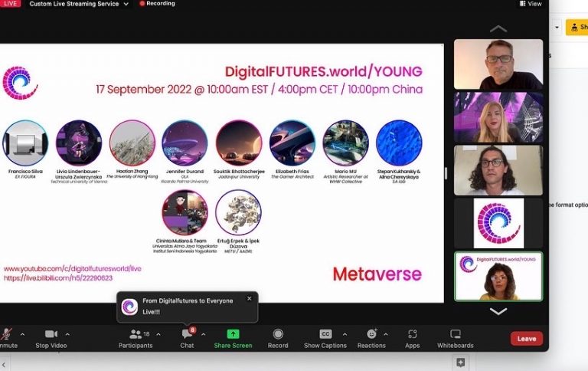Expand chat options chevron

[x=203, y=334]
